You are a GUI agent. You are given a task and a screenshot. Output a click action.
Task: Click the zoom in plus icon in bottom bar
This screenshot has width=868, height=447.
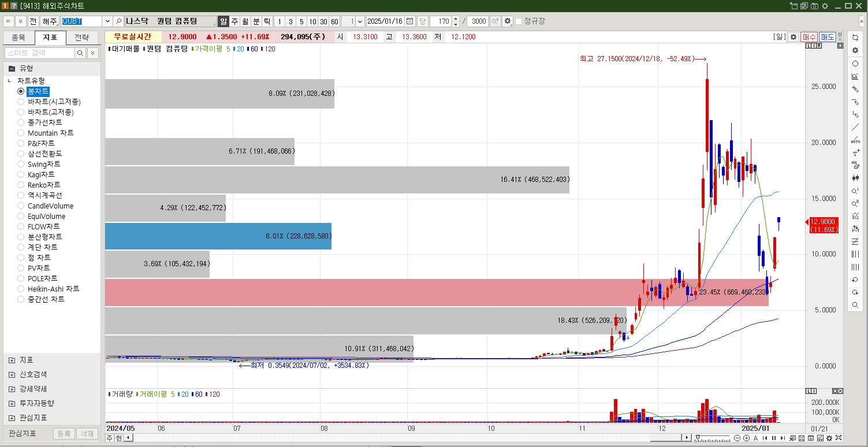click(x=746, y=438)
